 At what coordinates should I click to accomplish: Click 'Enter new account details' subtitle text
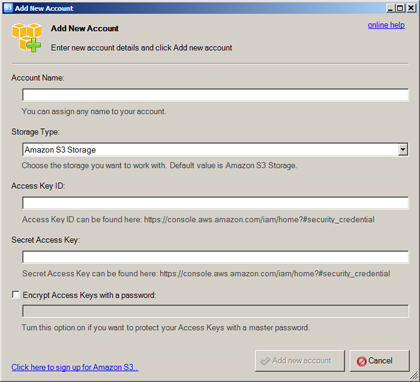pos(141,48)
